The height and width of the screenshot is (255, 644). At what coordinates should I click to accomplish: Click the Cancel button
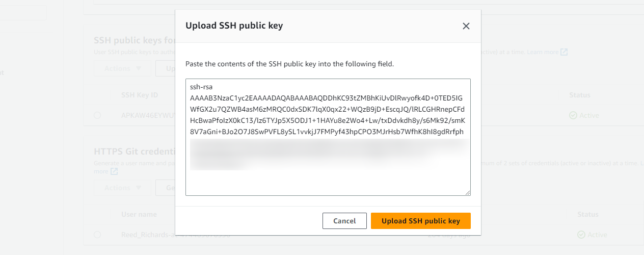(x=344, y=221)
